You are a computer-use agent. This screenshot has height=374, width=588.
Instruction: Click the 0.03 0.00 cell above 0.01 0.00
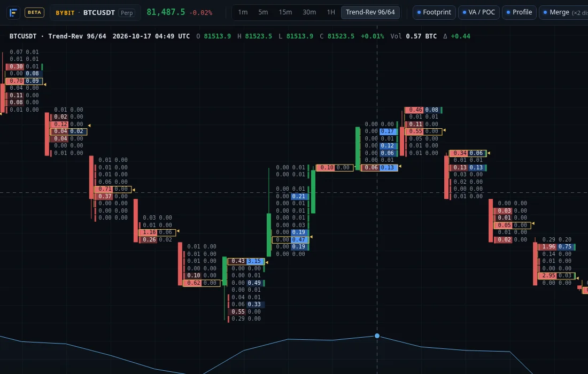(512, 211)
